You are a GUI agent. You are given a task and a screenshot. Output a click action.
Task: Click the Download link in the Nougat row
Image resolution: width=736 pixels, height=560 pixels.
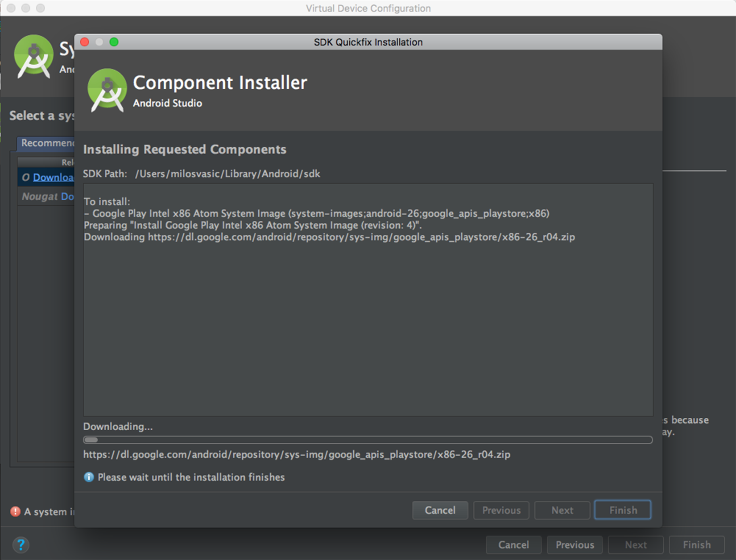click(67, 196)
